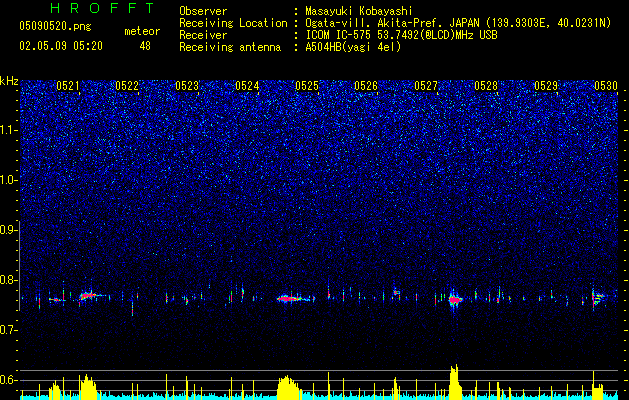Click the 0.6 kHz frequency label
Image resolution: width=629 pixels, height=400 pixels.
point(9,380)
